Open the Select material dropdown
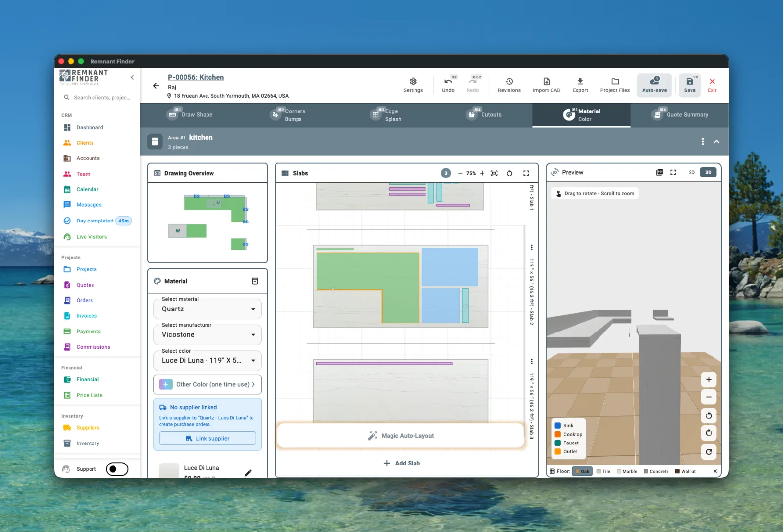The height and width of the screenshot is (532, 783). (x=207, y=309)
